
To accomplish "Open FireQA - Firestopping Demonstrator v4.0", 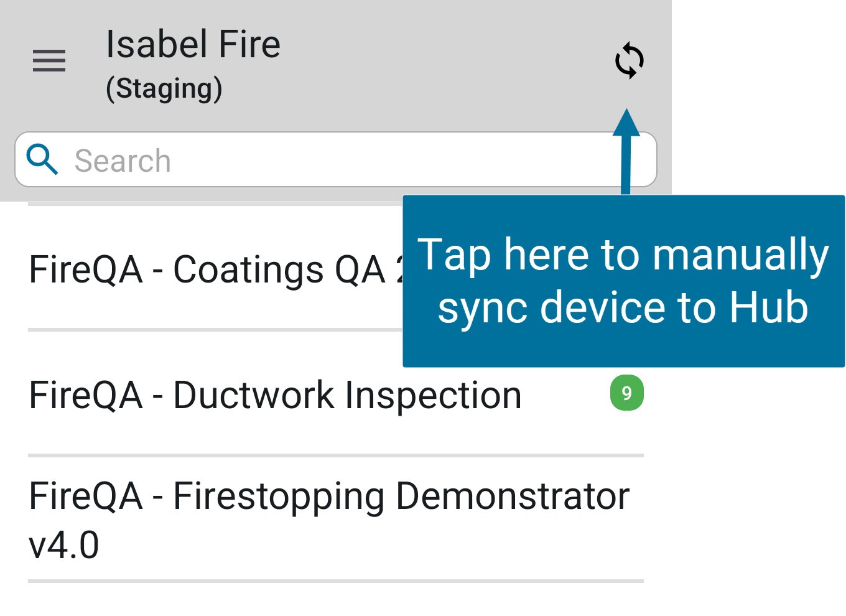I will [328, 498].
